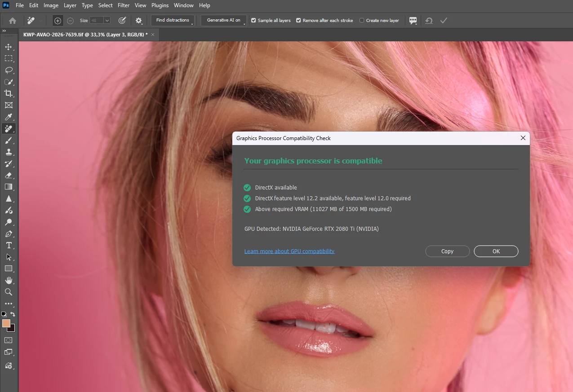Select the Crop tool
The image size is (573, 392).
[9, 93]
